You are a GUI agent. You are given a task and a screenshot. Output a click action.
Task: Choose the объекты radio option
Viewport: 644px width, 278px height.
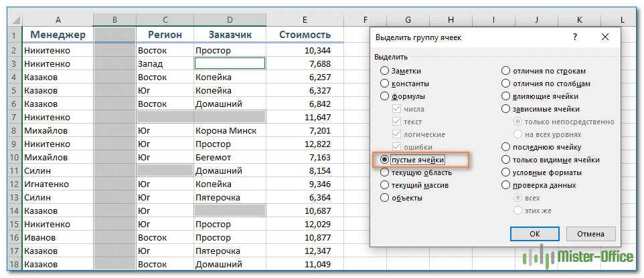384,198
